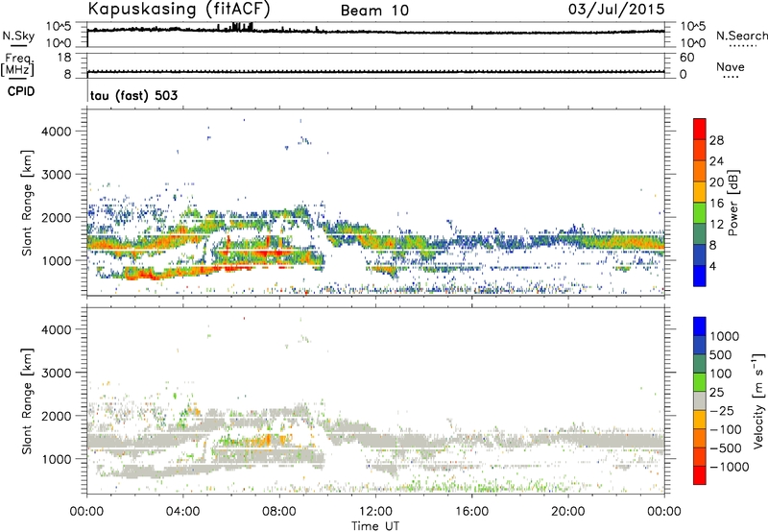768x532 pixels.
Task: Click the gray segment of the velocity color bar
Action: point(700,400)
